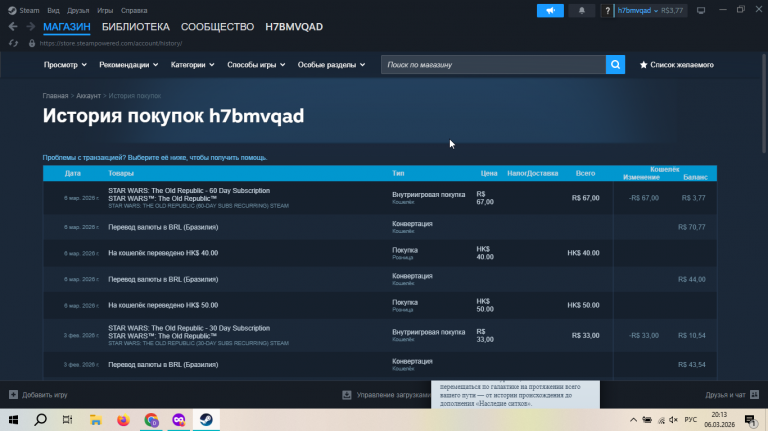Click the Аккаунт breadcrumb link
The image size is (768, 431).
(x=88, y=96)
